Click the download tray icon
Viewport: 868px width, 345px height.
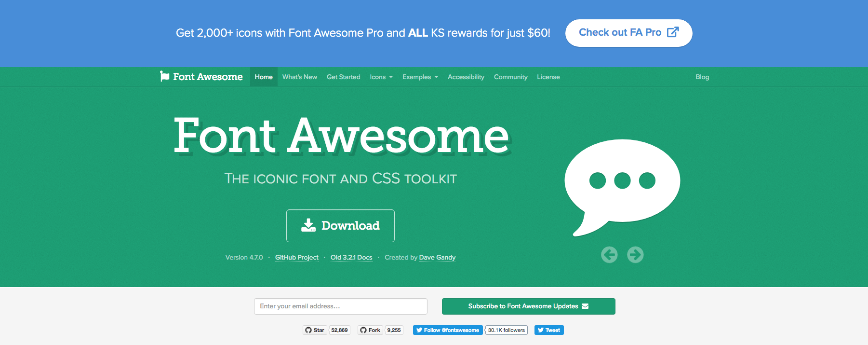[x=308, y=225]
